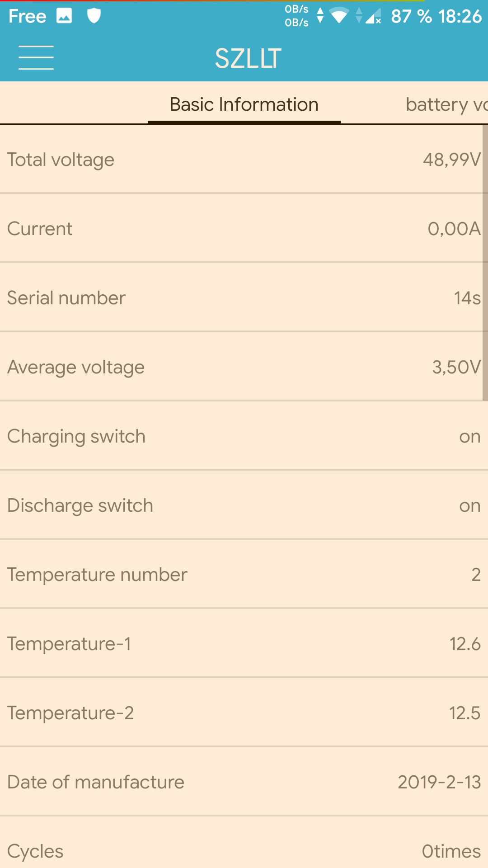Viewport: 488px width, 868px height.
Task: Open the hamburger menu
Action: coord(36,57)
